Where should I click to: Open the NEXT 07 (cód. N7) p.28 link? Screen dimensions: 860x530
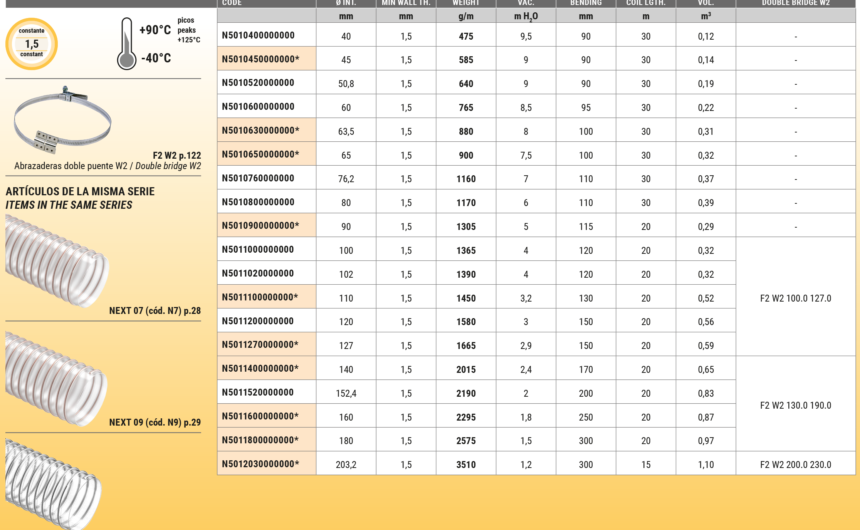coord(155,311)
